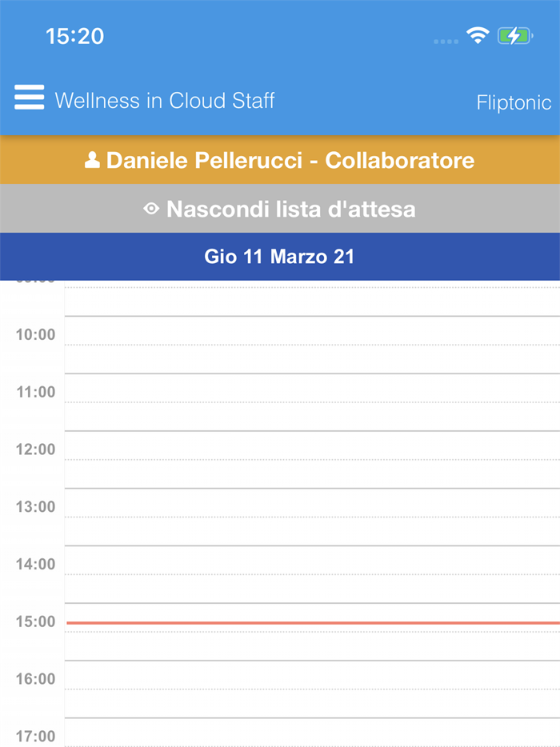Tap the battery charging icon
The width and height of the screenshot is (560, 747).
pos(513,35)
